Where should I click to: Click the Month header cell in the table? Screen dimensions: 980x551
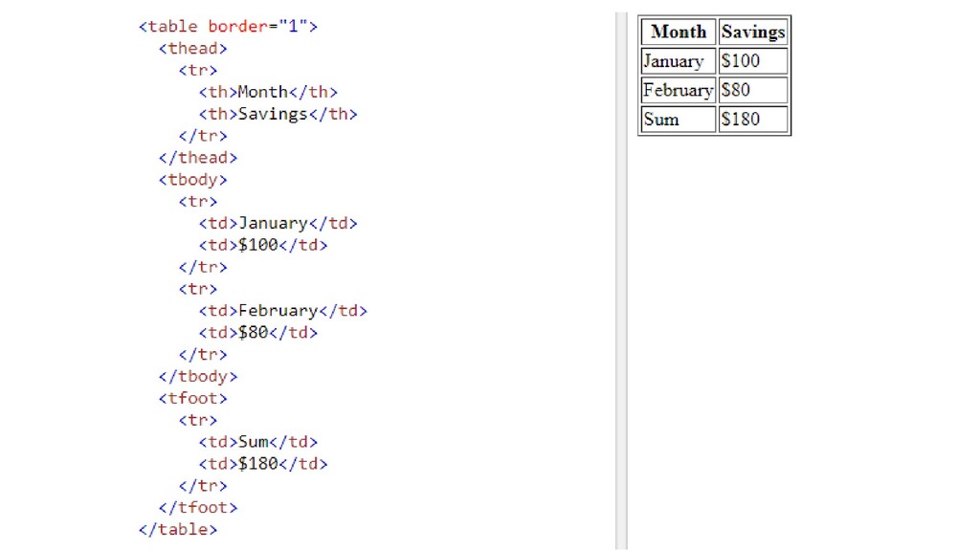(679, 32)
